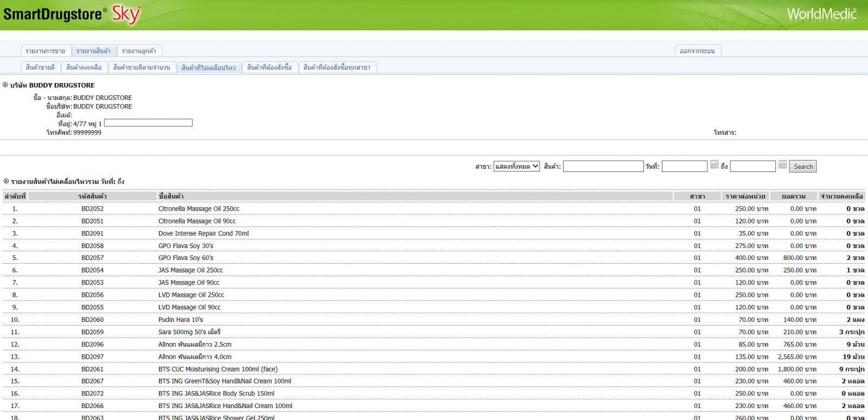
Task: Select BTS CUC Moisturising Cream 100ml (face)
Action: 218,369
